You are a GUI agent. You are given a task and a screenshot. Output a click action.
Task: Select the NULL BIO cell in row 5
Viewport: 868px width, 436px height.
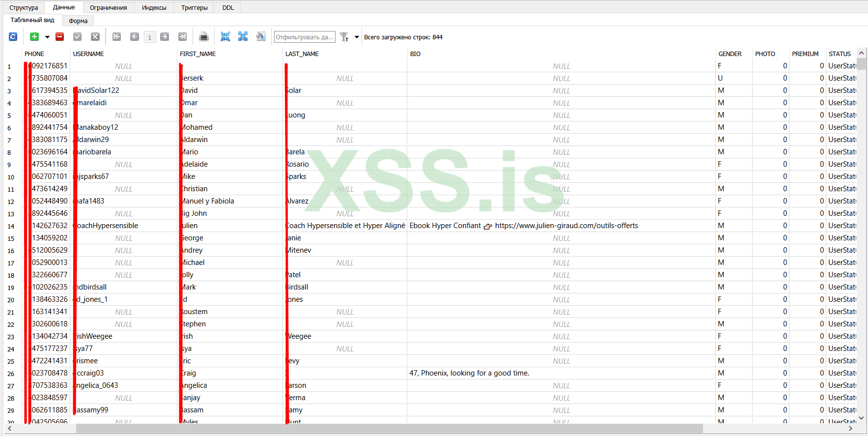point(561,115)
